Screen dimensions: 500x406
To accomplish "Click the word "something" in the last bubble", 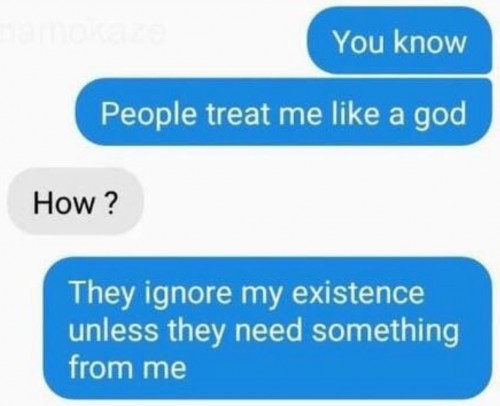I will point(385,332).
